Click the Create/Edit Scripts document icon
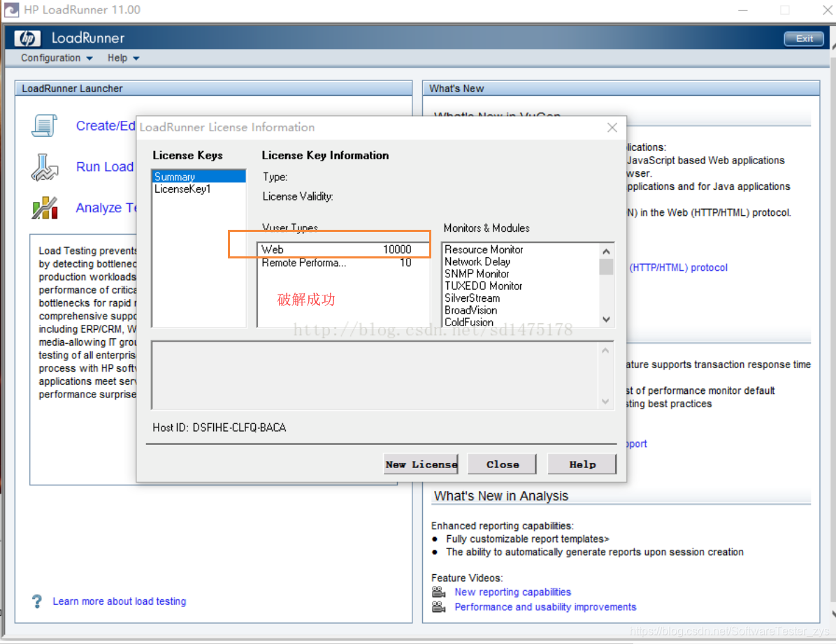 tap(44, 126)
